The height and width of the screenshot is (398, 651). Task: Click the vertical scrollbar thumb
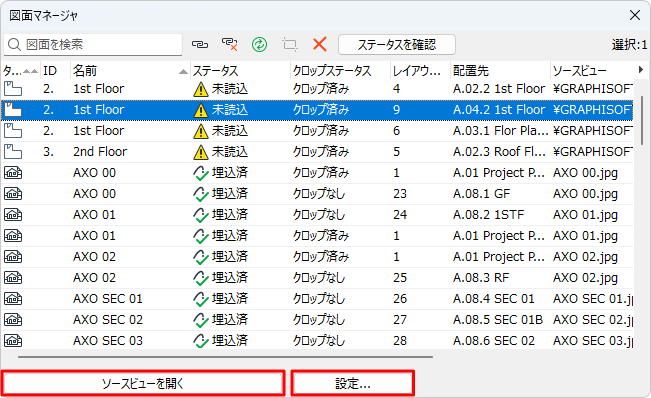point(642,120)
